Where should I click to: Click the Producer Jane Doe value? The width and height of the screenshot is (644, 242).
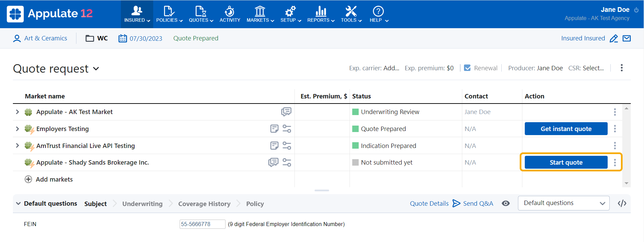[x=550, y=68]
